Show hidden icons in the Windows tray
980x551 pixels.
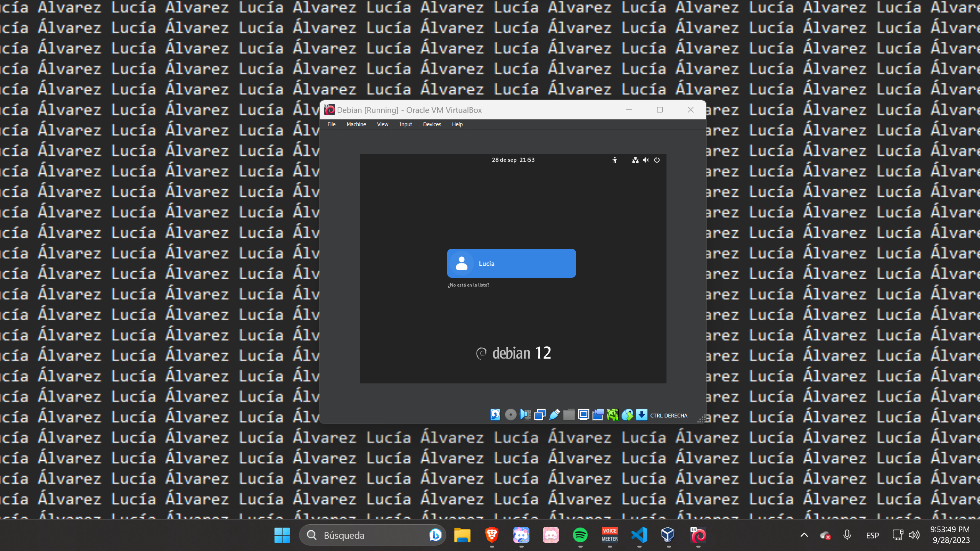(x=804, y=535)
